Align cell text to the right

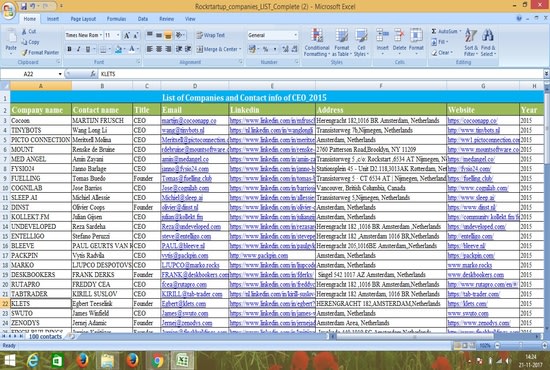coord(168,49)
